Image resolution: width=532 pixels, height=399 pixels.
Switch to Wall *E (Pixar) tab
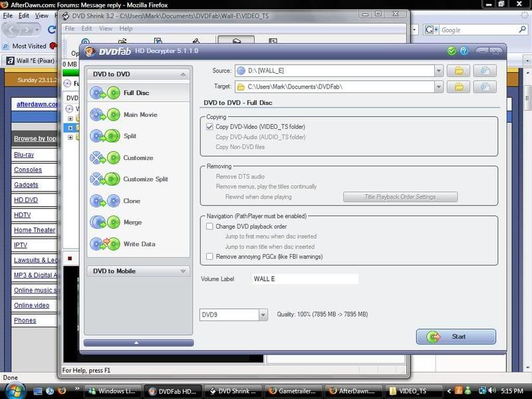coord(31,61)
